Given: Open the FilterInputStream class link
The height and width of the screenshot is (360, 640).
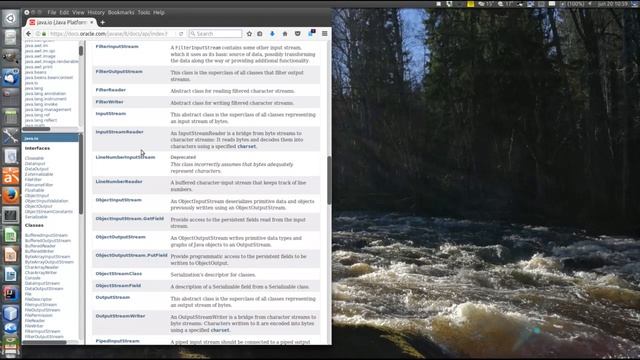Looking at the screenshot, I should (x=117, y=47).
